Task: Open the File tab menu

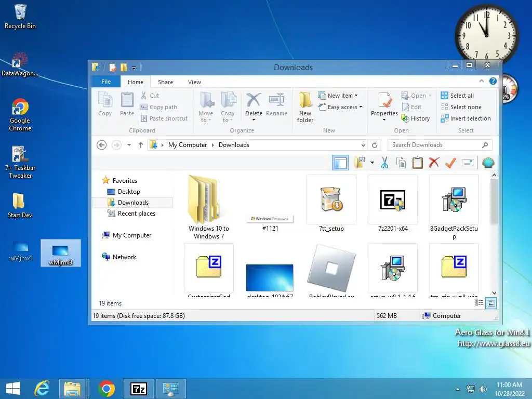Action: 106,82
